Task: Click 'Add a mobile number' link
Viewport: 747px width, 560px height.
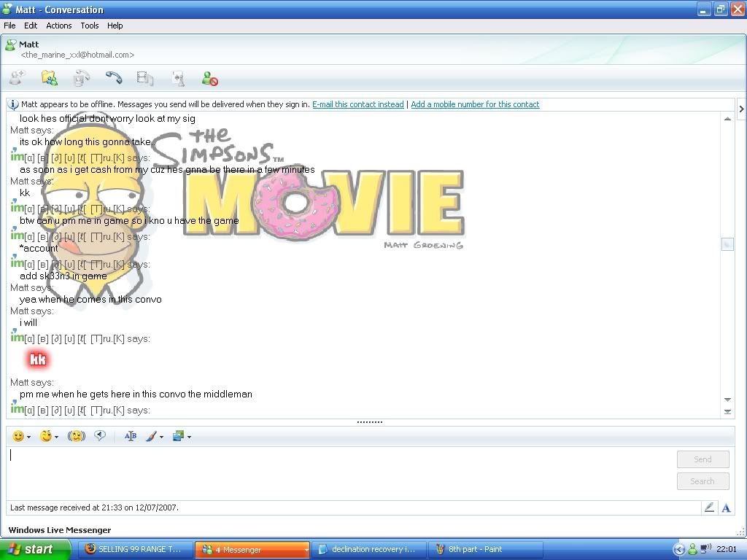Action: [475, 104]
